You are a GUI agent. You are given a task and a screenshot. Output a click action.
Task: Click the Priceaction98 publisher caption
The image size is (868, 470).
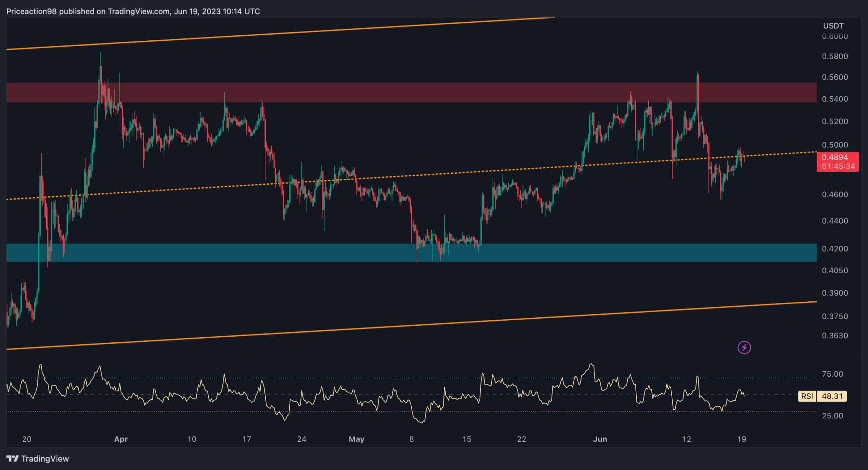click(133, 12)
